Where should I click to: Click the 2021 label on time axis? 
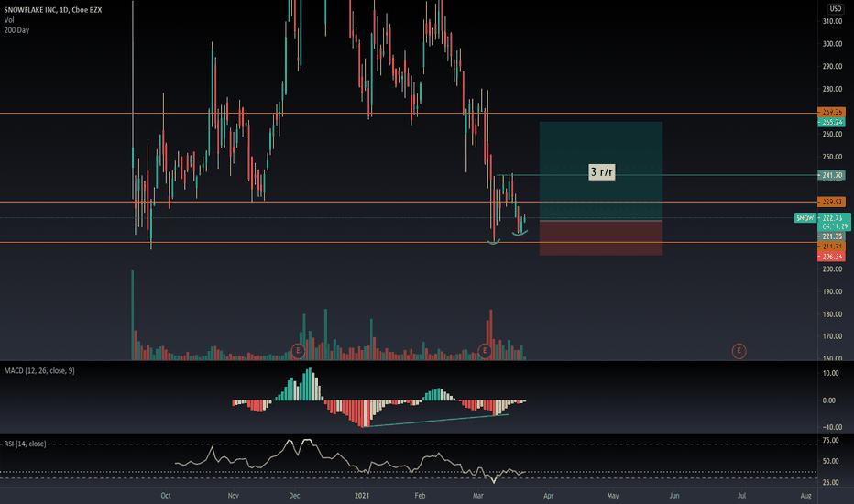362,495
